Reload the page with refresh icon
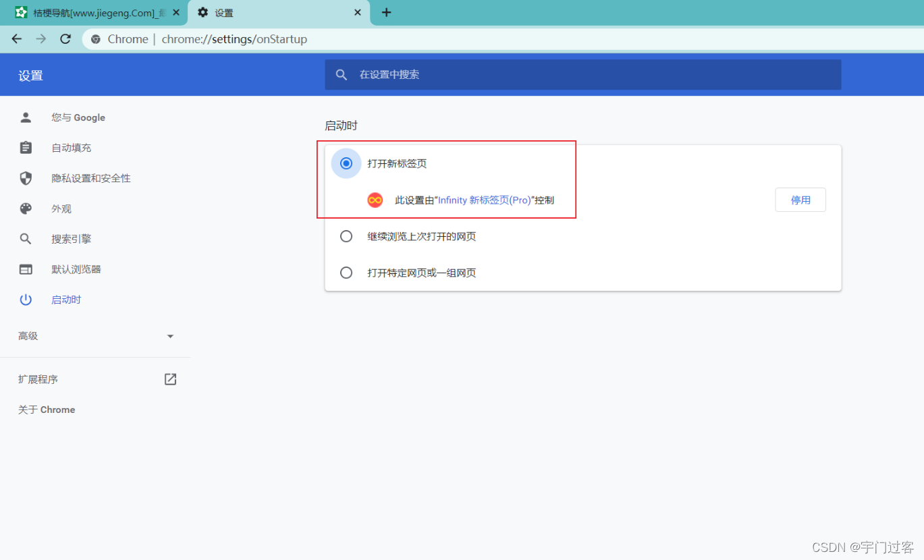This screenshot has width=924, height=560. pos(65,39)
